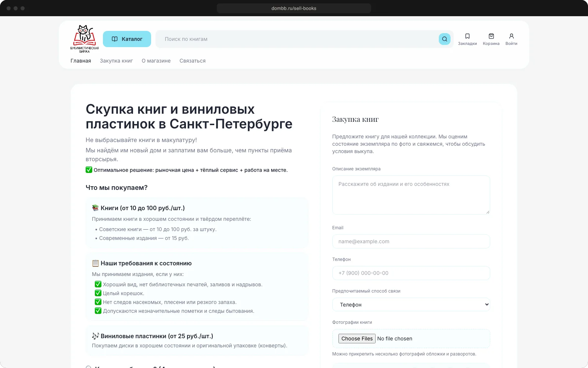Click the resize handle of description textarea
The height and width of the screenshot is (368, 588).
click(x=488, y=212)
